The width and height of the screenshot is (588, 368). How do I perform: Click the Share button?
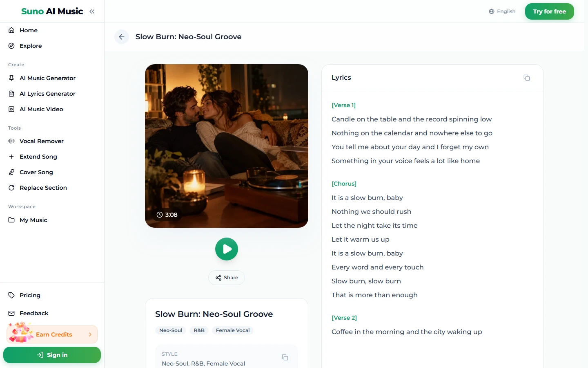point(227,278)
